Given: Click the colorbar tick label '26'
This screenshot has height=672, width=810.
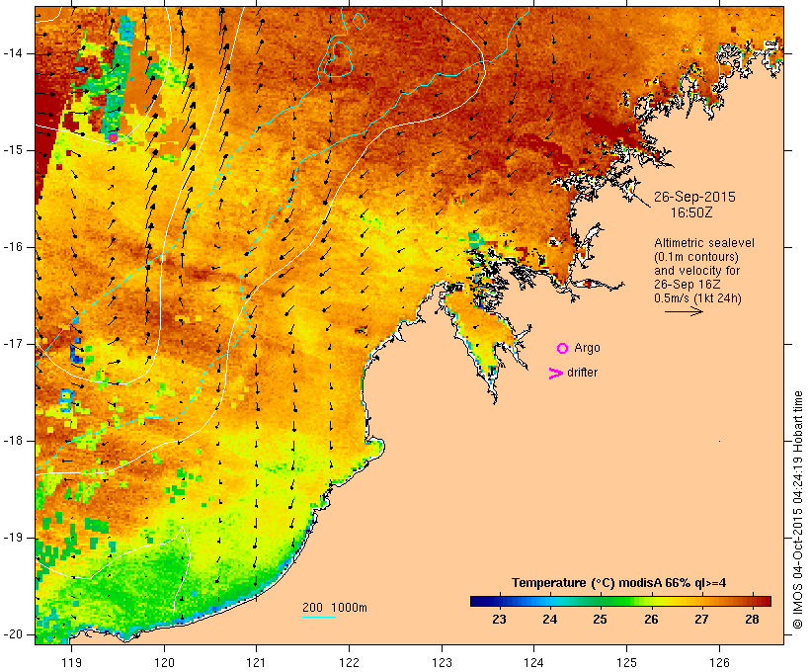Looking at the screenshot, I should [x=651, y=619].
